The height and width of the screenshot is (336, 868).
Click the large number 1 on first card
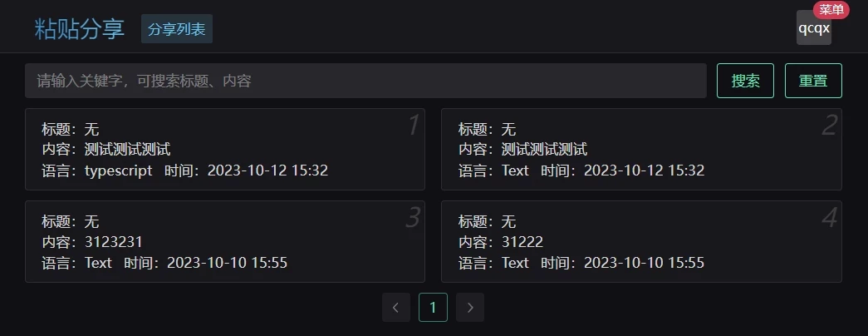413,126
